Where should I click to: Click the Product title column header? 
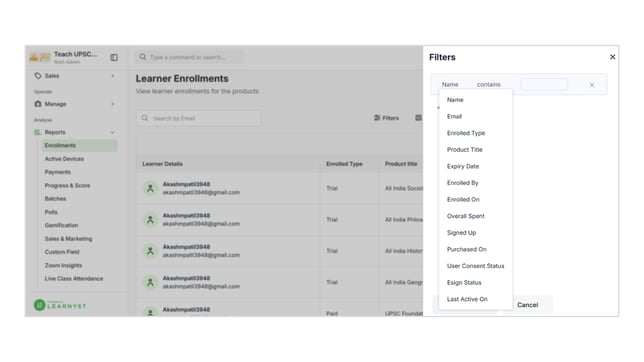pyautogui.click(x=401, y=164)
